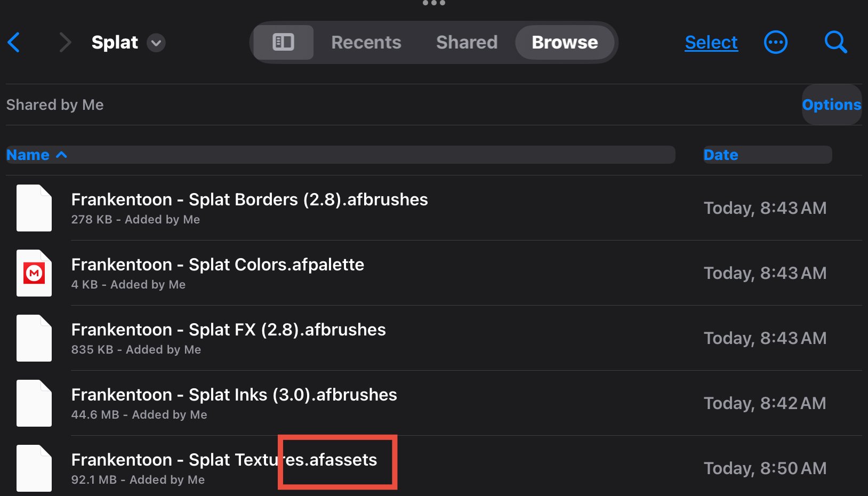Open the Options button
The width and height of the screenshot is (868, 496).
(x=832, y=105)
